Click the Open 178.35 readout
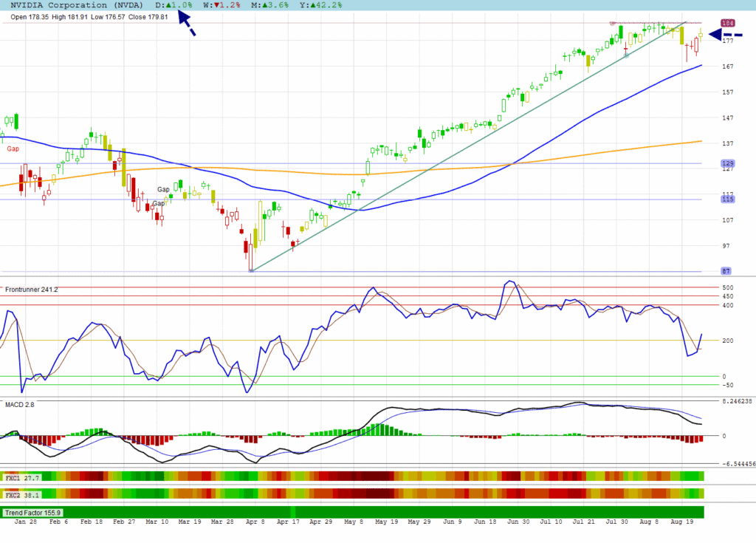The width and height of the screenshot is (756, 543). click(x=30, y=17)
